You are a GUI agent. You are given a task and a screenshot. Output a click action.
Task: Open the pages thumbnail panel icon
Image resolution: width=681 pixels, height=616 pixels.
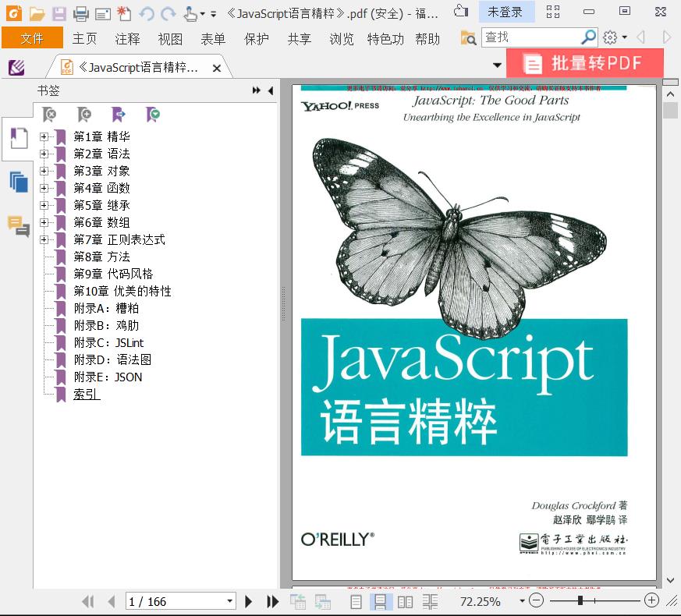[x=19, y=182]
